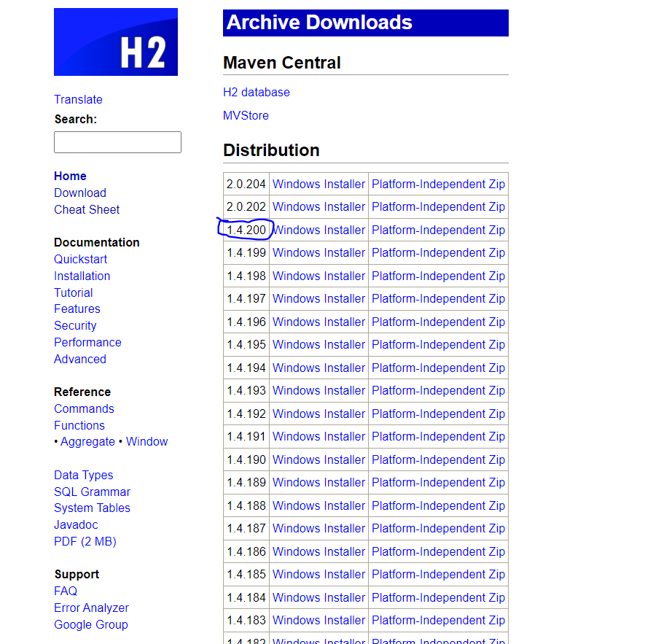The height and width of the screenshot is (644, 645).
Task: Select version number 1.4.200 cell
Action: (x=246, y=230)
